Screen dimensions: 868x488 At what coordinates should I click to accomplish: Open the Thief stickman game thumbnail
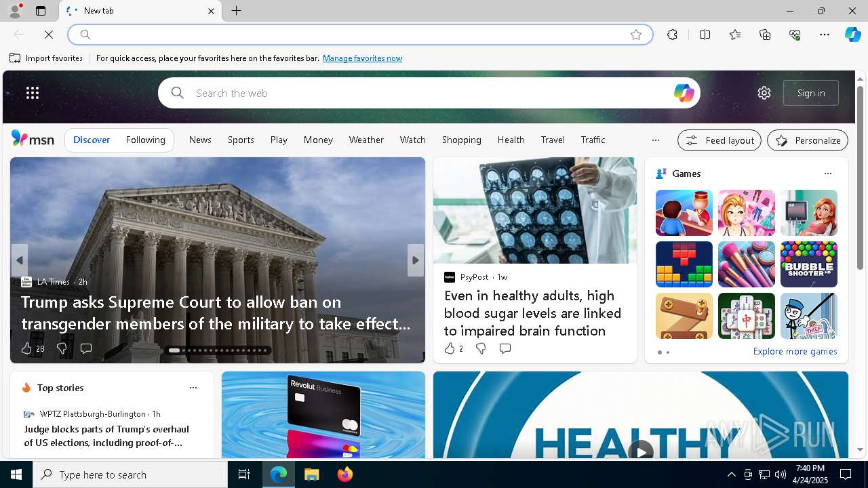809,316
